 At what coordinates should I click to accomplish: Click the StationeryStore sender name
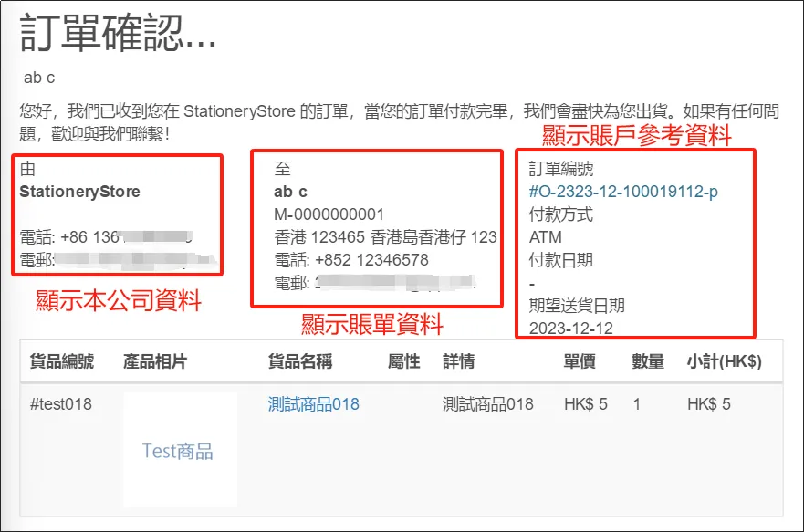pos(79,191)
